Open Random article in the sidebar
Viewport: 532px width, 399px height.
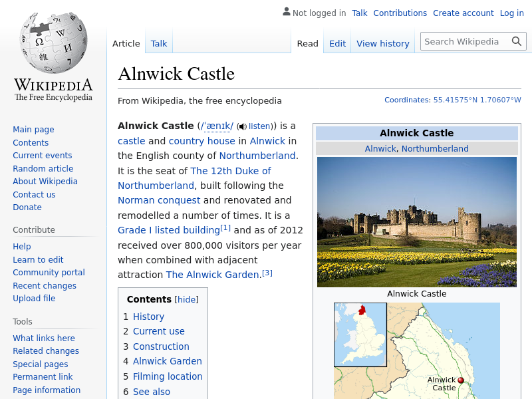[x=43, y=169]
